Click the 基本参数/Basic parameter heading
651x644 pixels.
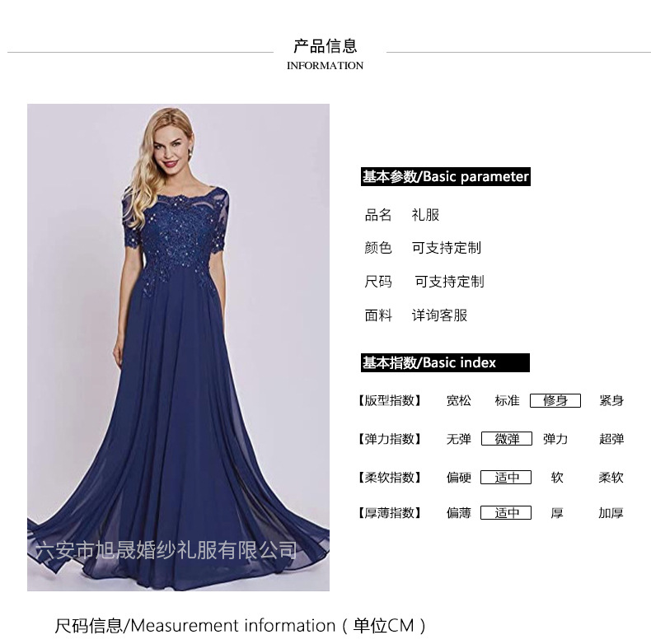pyautogui.click(x=446, y=177)
